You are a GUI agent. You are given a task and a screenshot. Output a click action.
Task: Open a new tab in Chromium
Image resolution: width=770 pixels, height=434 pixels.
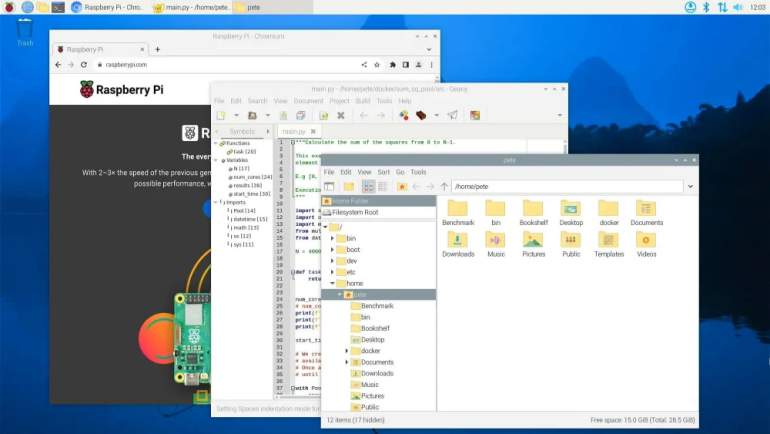(157, 49)
